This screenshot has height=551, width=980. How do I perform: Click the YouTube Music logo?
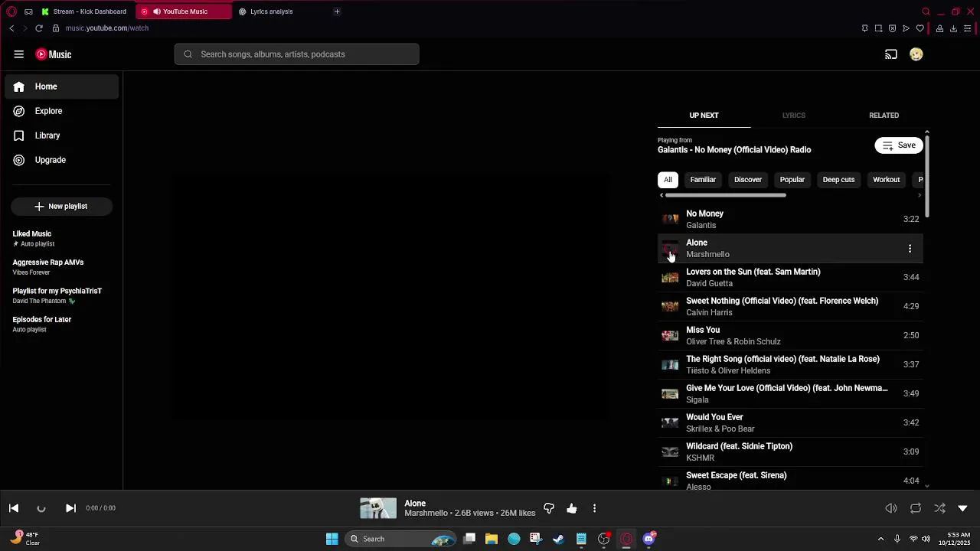(54, 54)
